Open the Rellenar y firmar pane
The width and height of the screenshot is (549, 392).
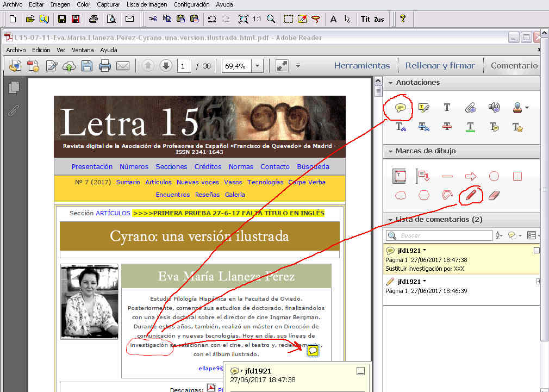[440, 66]
